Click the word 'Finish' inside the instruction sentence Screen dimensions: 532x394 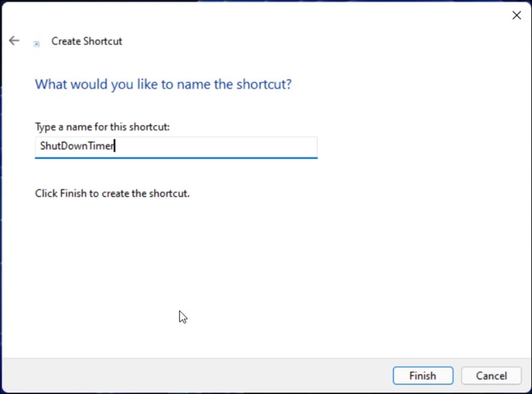click(x=73, y=193)
